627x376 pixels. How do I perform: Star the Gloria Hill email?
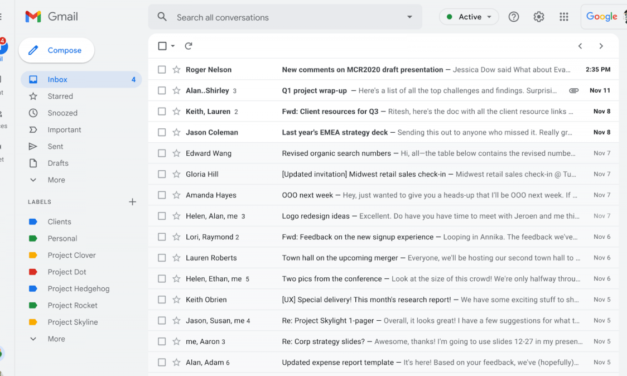coord(176,174)
